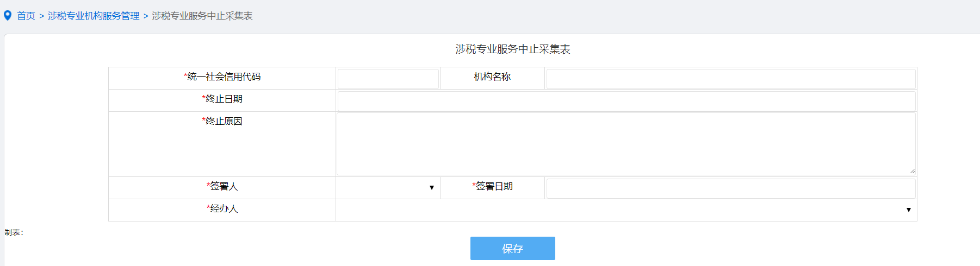Click the location pin icon in breadcrumb
980x266 pixels.
point(8,16)
